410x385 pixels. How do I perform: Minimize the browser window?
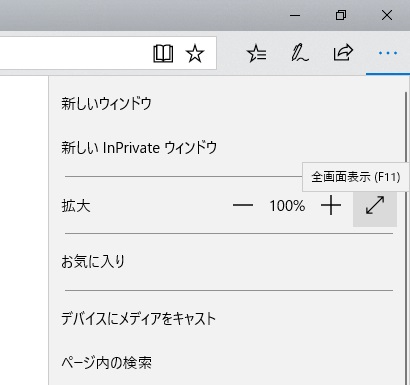click(x=295, y=15)
